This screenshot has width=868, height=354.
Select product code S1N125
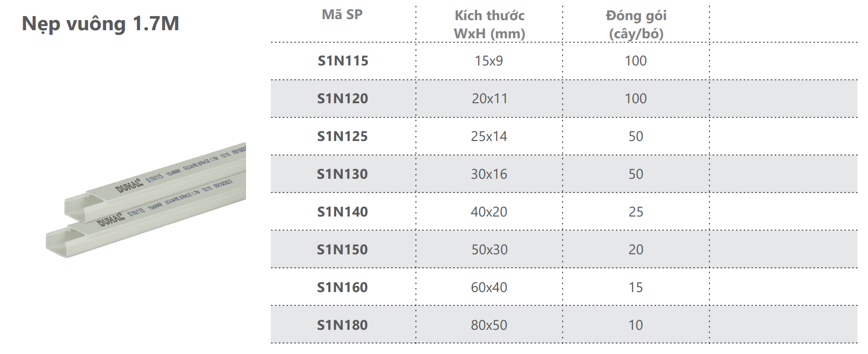pos(343,136)
